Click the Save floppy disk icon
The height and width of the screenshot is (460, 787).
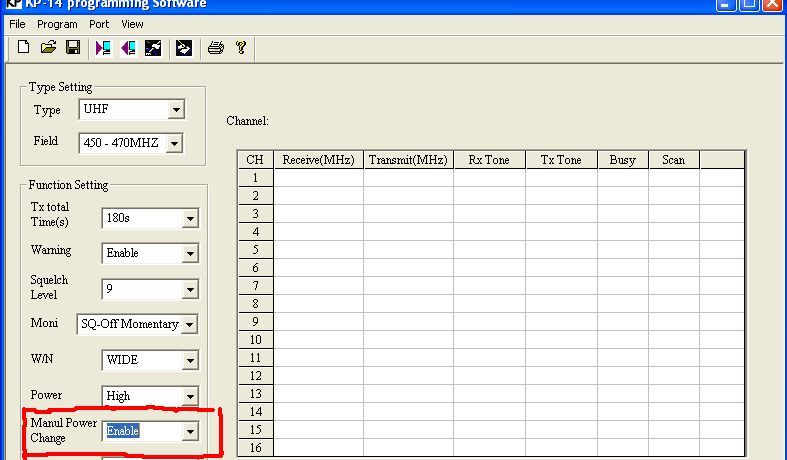[73, 48]
